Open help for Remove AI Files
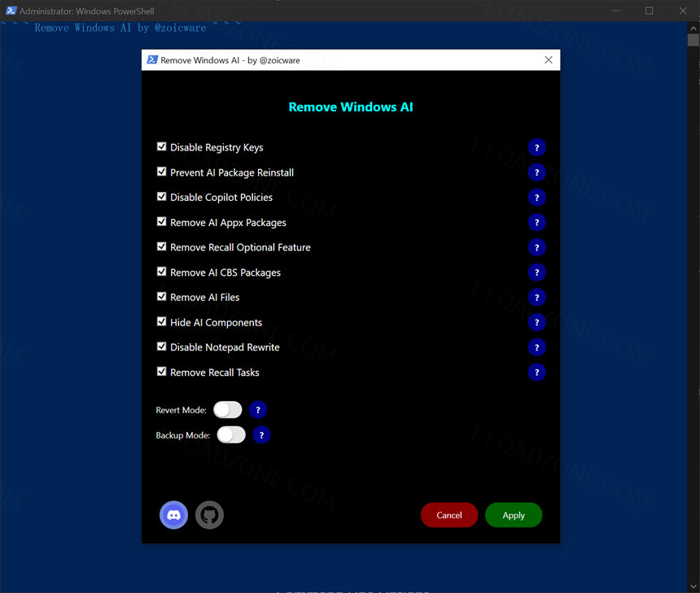The width and height of the screenshot is (700, 593). pos(536,298)
